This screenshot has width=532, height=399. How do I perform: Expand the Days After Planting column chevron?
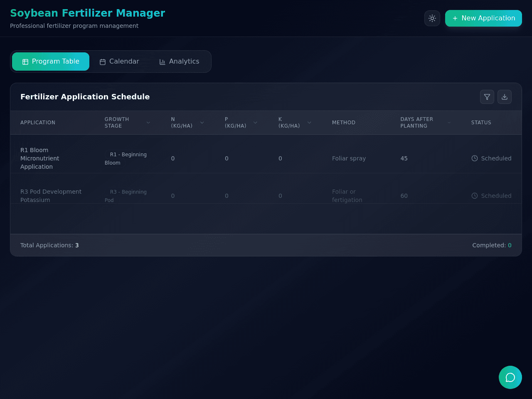click(449, 123)
